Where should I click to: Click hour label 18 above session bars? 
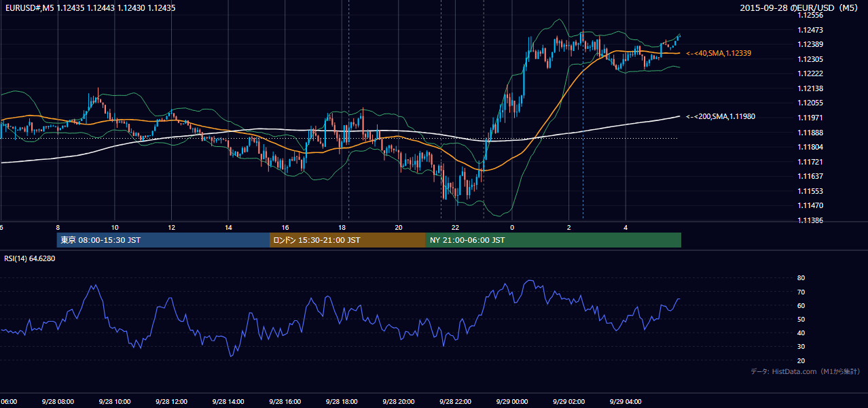(342, 228)
